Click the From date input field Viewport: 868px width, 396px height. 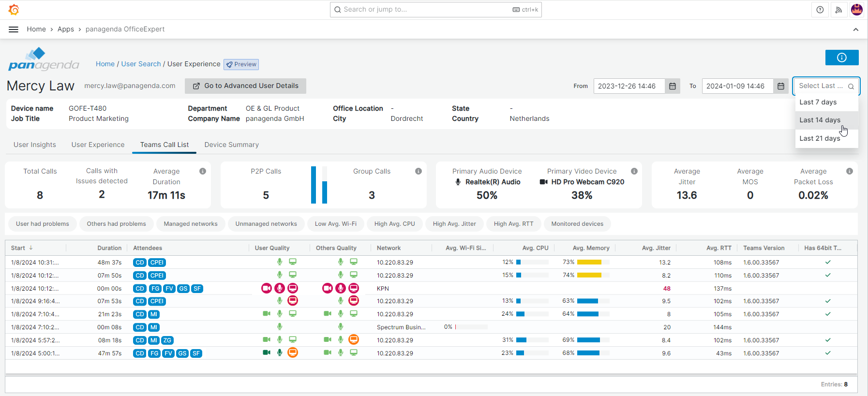(629, 86)
